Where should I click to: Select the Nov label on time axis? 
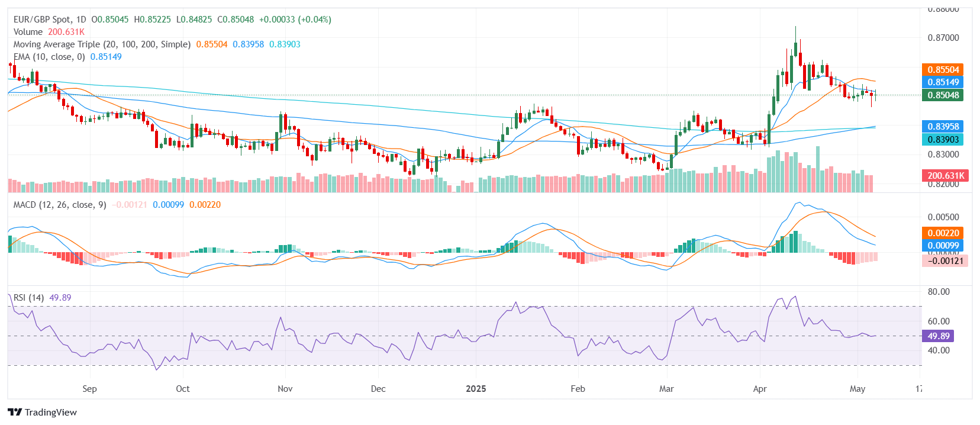(285, 389)
